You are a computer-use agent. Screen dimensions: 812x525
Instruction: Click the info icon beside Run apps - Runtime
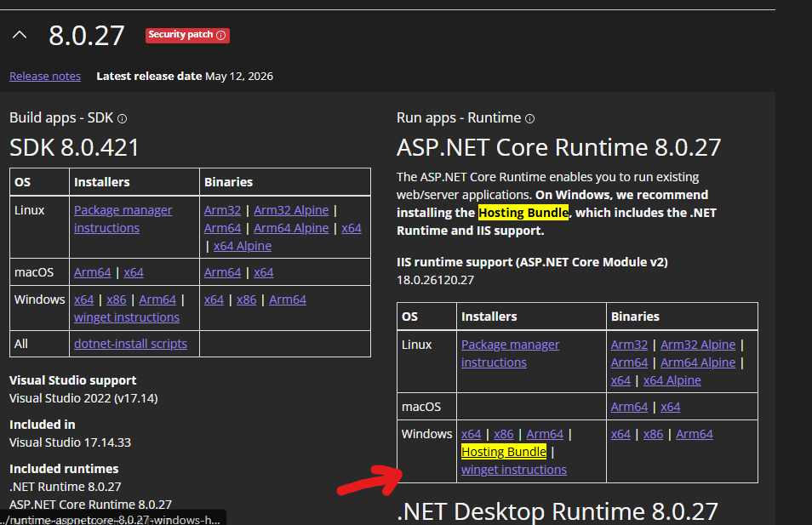click(x=529, y=118)
